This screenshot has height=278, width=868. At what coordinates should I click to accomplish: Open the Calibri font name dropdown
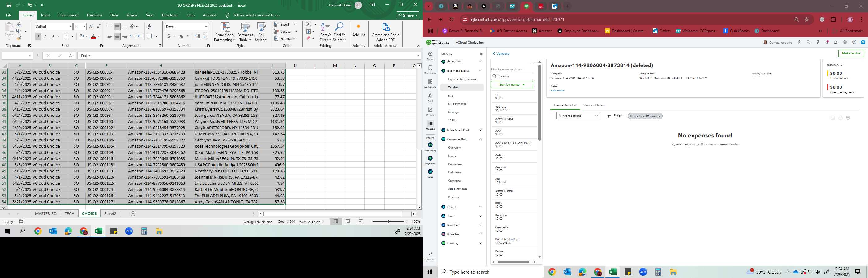(70, 27)
